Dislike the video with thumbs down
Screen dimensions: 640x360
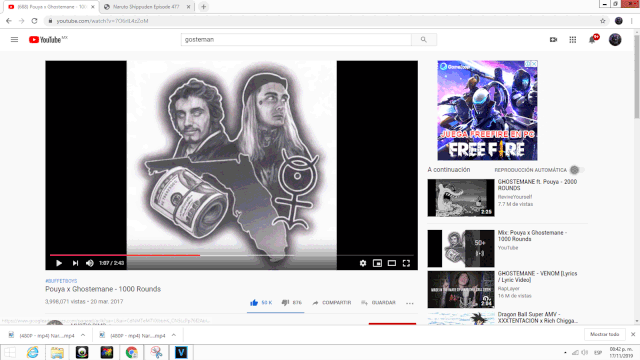(285, 302)
